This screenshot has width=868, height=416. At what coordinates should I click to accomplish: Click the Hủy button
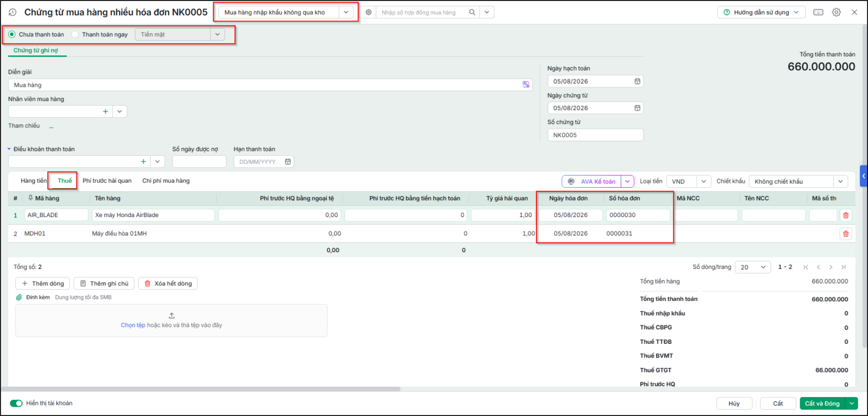pyautogui.click(x=734, y=404)
